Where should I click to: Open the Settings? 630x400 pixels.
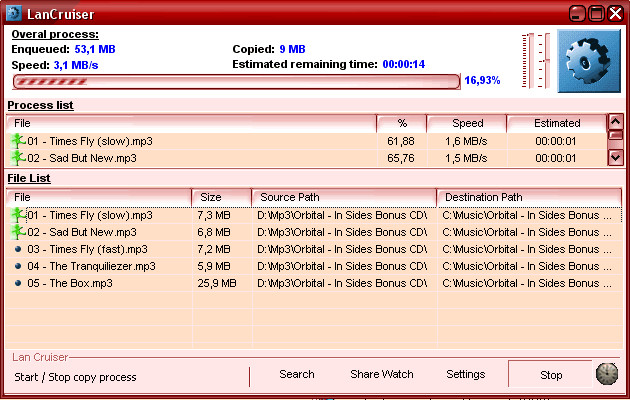[466, 374]
